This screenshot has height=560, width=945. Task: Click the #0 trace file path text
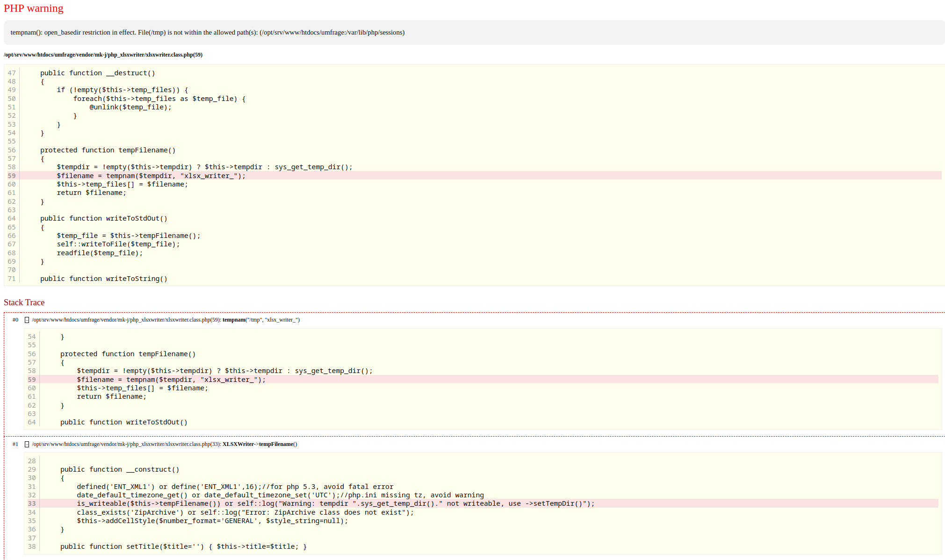pos(126,320)
